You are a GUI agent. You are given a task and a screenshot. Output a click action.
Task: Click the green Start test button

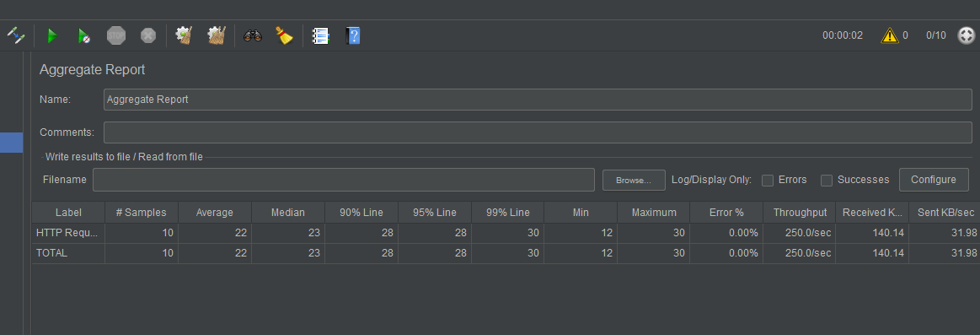tap(52, 35)
